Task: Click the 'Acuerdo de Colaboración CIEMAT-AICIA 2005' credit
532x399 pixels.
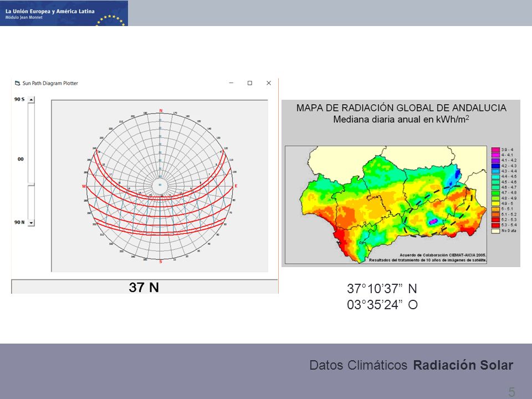Action: 443,255
